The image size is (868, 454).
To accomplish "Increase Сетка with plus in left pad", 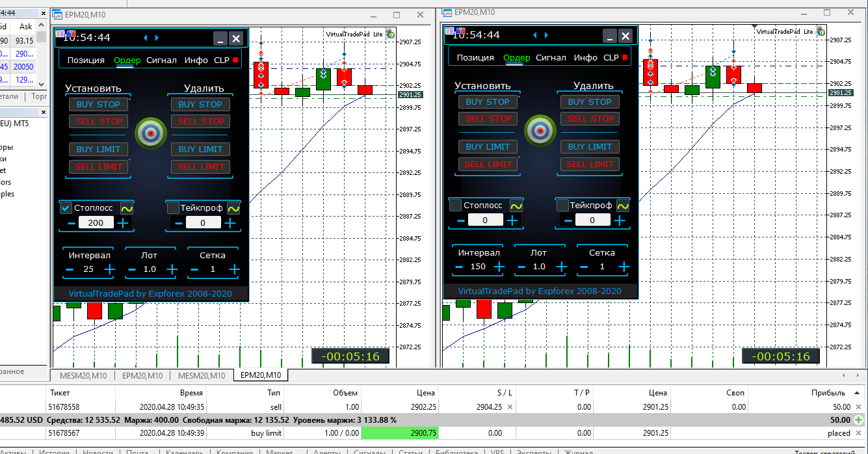I will coord(234,269).
